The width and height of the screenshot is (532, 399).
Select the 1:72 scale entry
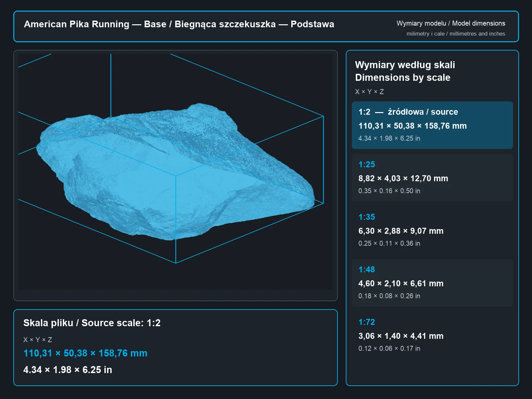[x=432, y=335]
